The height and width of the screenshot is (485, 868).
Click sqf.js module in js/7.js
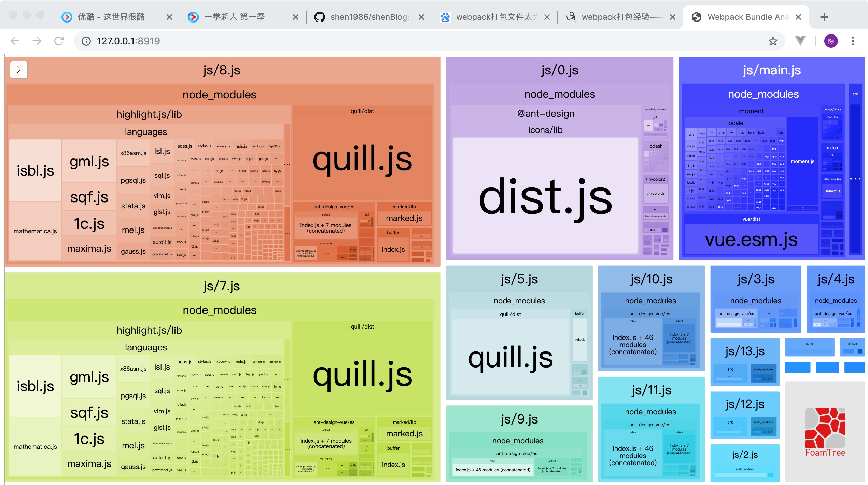[89, 413]
